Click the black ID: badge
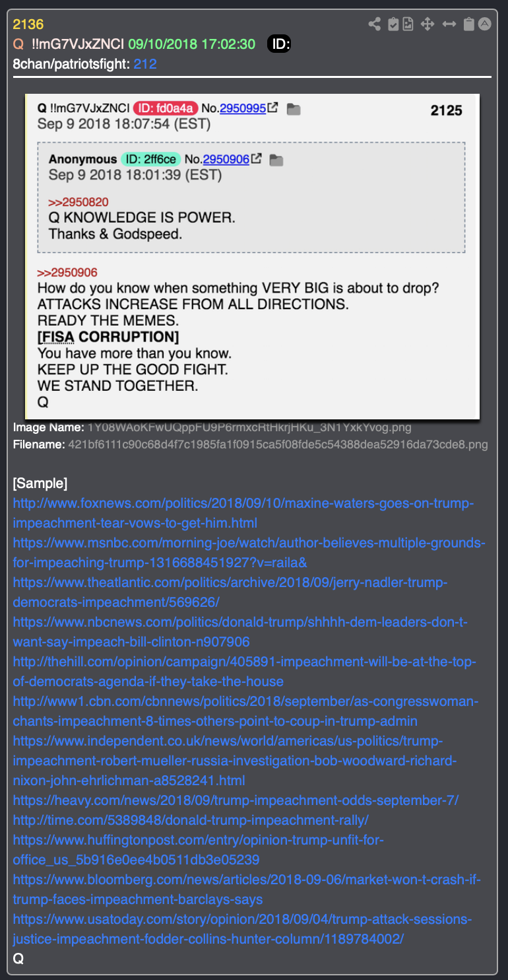Image resolution: width=508 pixels, height=980 pixels. point(279,44)
